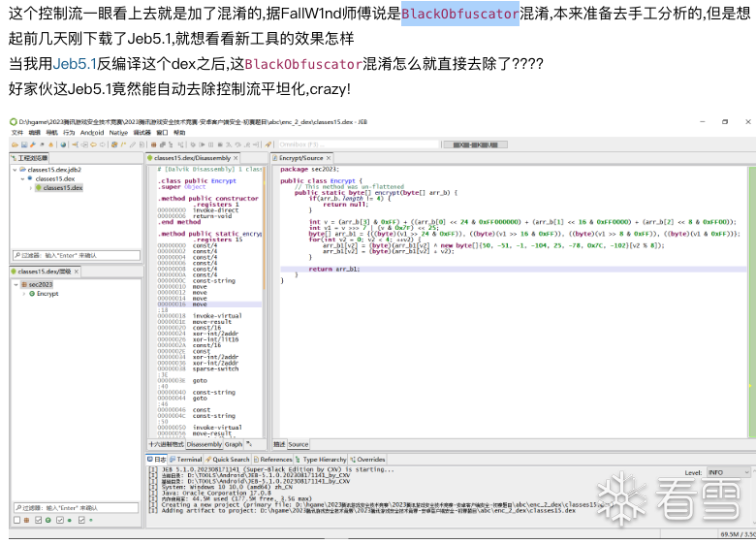Open the 导航 menu
The image size is (756, 544).
point(51,133)
